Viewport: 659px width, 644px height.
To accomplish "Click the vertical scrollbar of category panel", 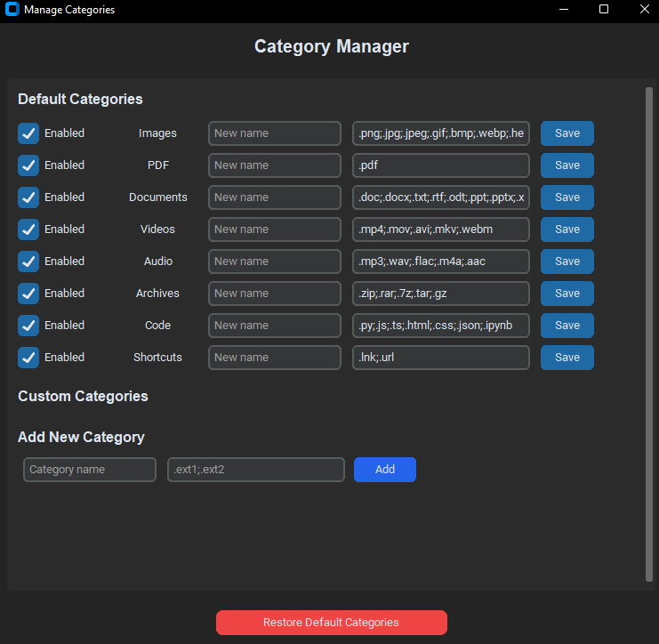I will point(649,334).
